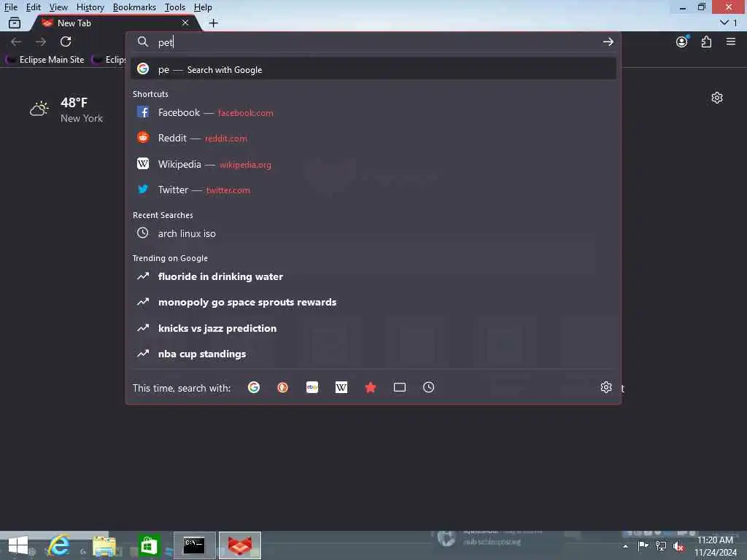Viewport: 747px width, 560px height.
Task: Close the New Tab tab
Action: [185, 23]
